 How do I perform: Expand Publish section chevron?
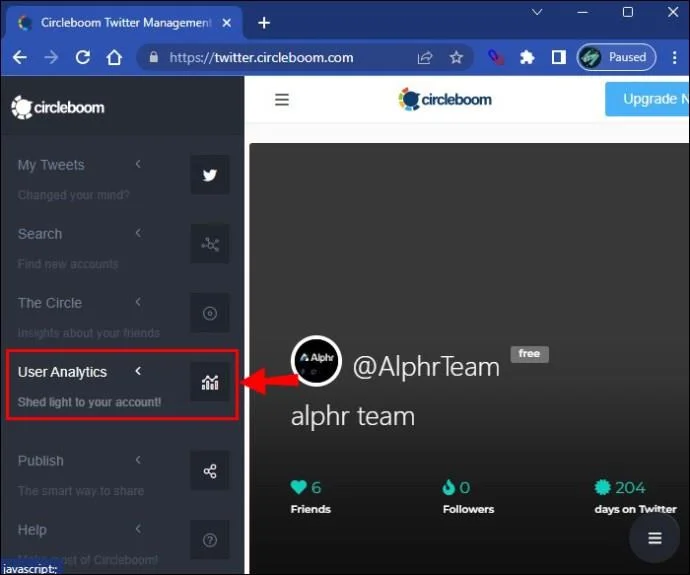coord(138,460)
